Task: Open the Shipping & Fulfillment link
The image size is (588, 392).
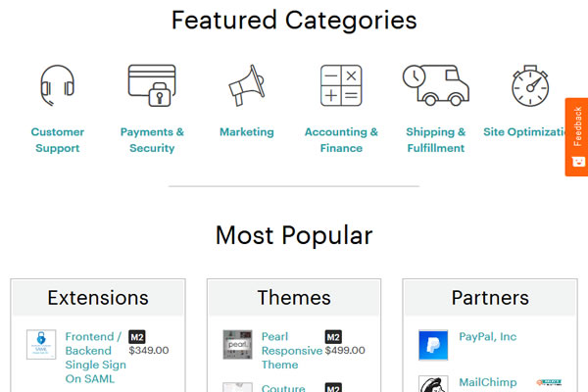Action: coord(435,140)
